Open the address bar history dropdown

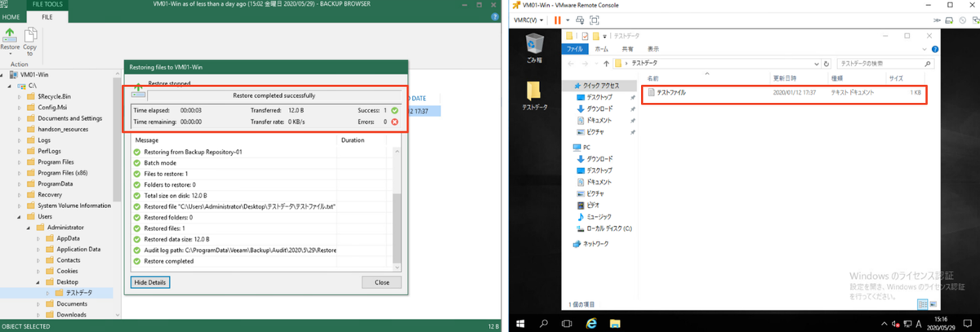click(817, 63)
